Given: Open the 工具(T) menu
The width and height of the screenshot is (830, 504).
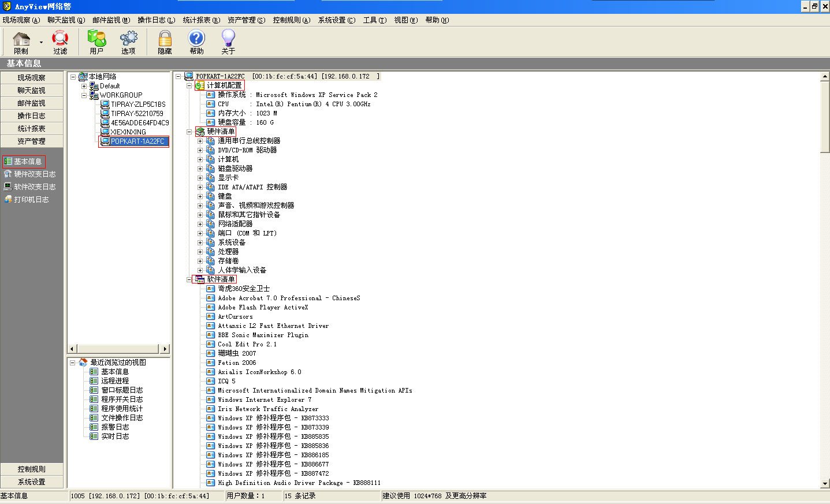Looking at the screenshot, I should click(x=375, y=20).
